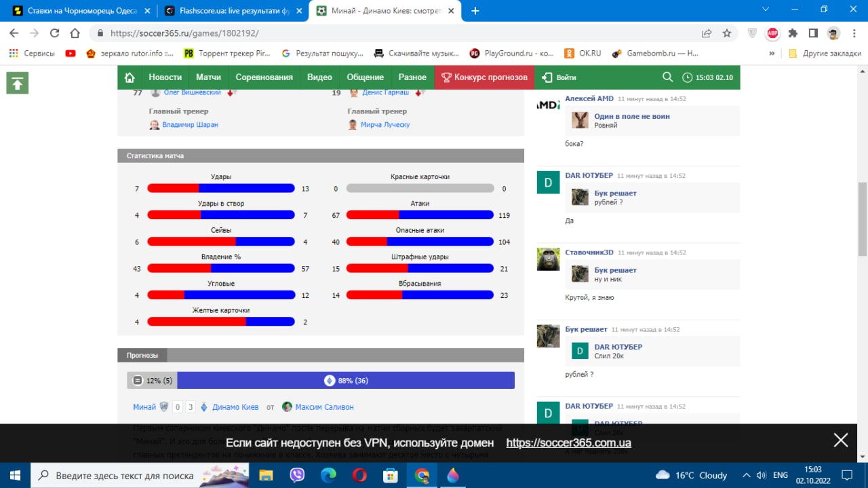Click the scroll-to-top green arrow button
The height and width of the screenshot is (488, 868).
pyautogui.click(x=18, y=83)
